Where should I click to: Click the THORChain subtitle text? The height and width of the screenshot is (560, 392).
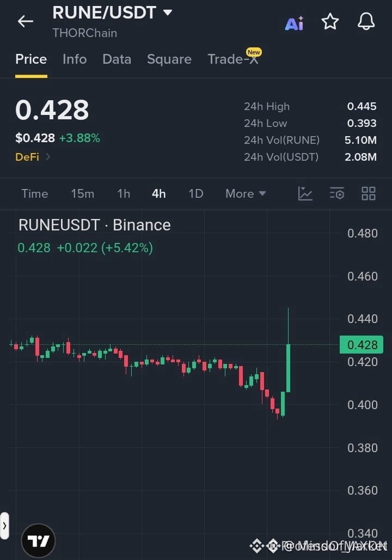84,33
